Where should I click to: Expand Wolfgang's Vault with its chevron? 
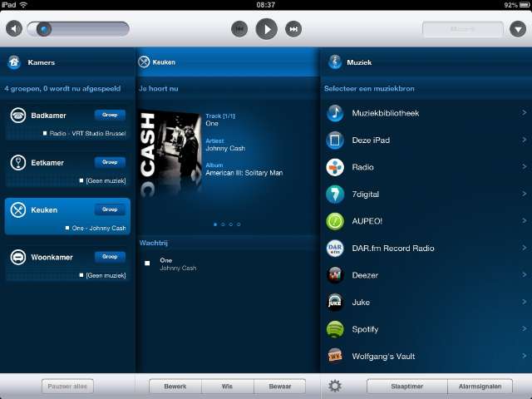(524, 356)
